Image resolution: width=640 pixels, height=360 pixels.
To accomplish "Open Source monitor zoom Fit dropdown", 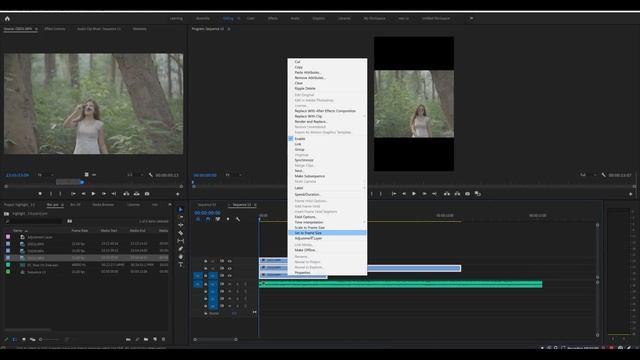I will coord(45,175).
